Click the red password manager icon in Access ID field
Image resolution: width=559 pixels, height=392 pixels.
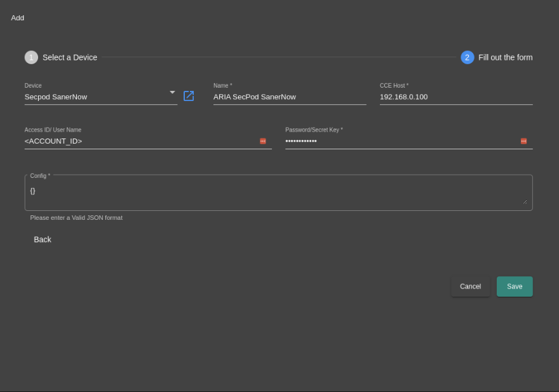[263, 141]
